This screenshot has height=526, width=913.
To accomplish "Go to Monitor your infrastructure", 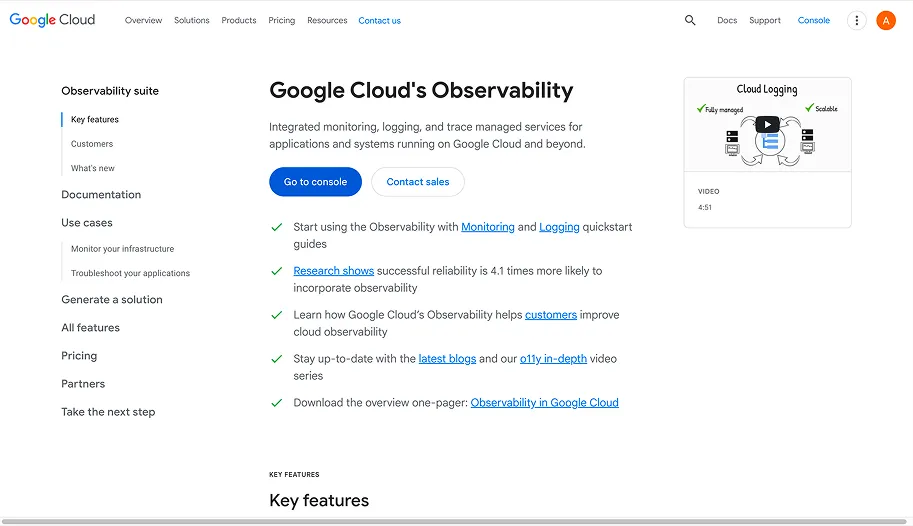I will tap(122, 249).
